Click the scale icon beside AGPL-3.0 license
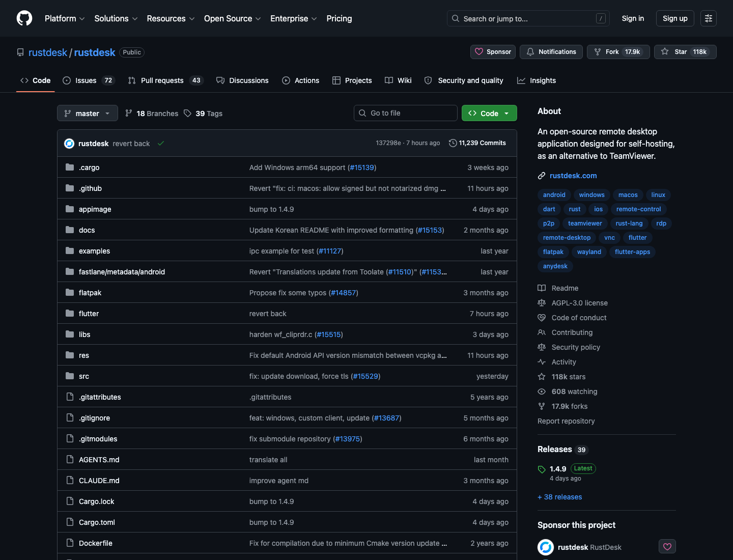The height and width of the screenshot is (560, 733). [542, 303]
